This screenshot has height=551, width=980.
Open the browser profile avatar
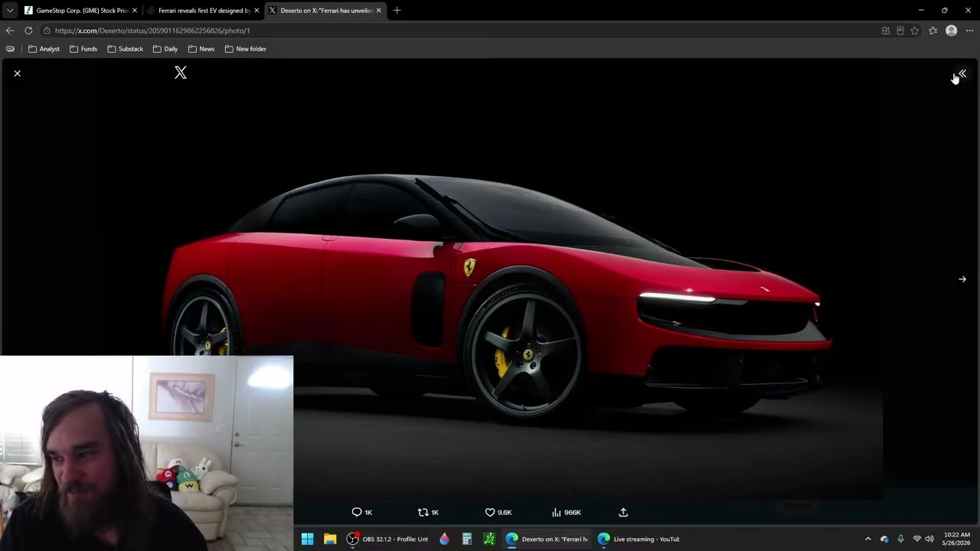point(951,31)
